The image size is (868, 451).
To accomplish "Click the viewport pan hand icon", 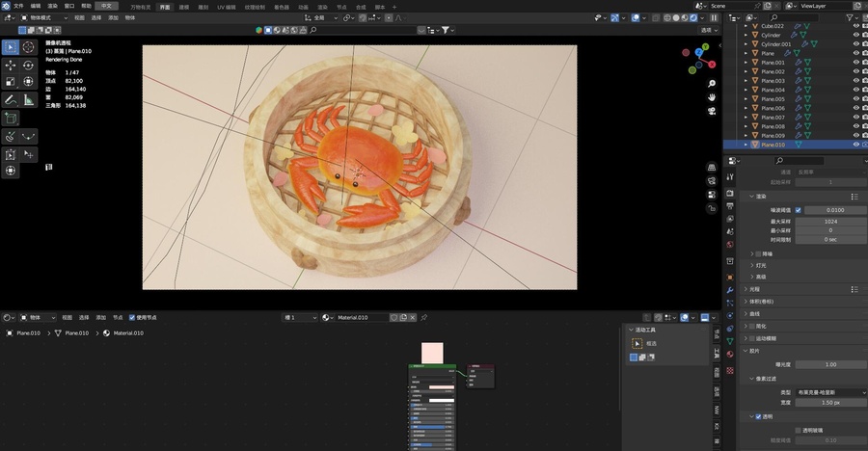I will click(712, 97).
